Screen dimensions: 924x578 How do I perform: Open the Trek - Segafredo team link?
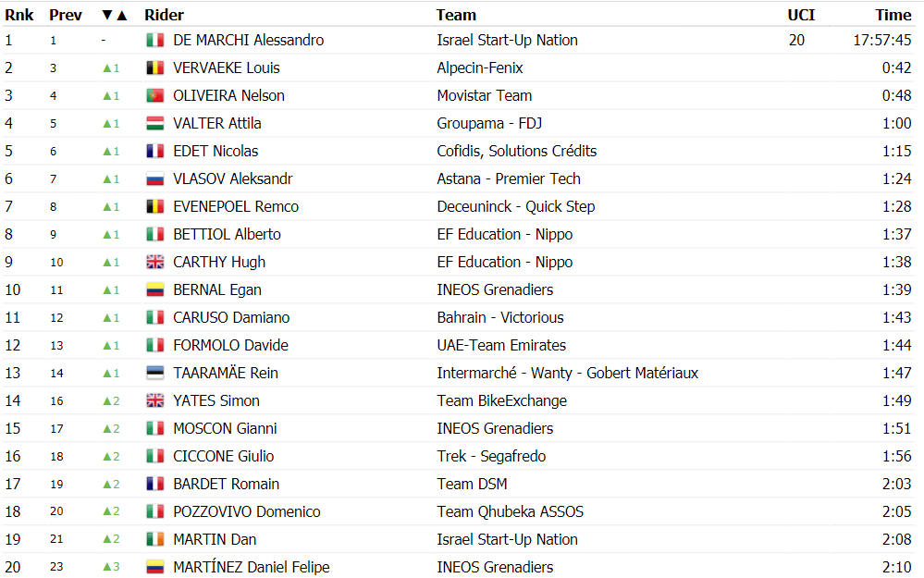pos(491,456)
